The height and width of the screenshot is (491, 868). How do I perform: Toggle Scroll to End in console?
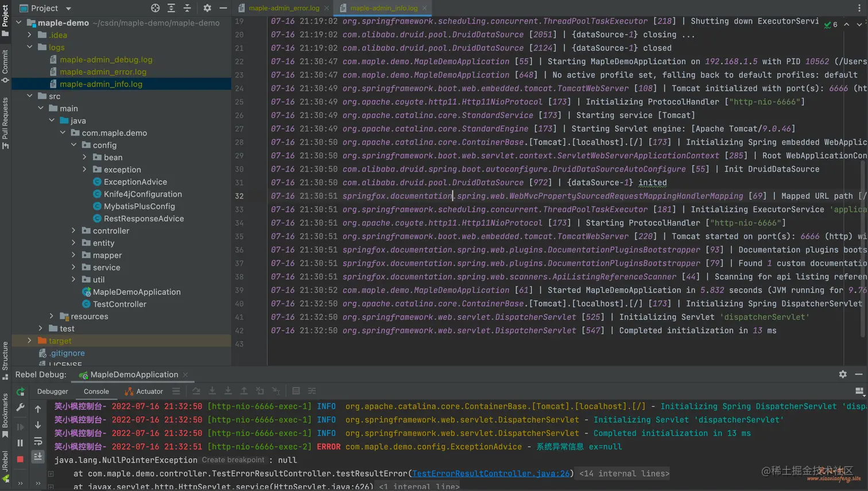[x=38, y=457]
